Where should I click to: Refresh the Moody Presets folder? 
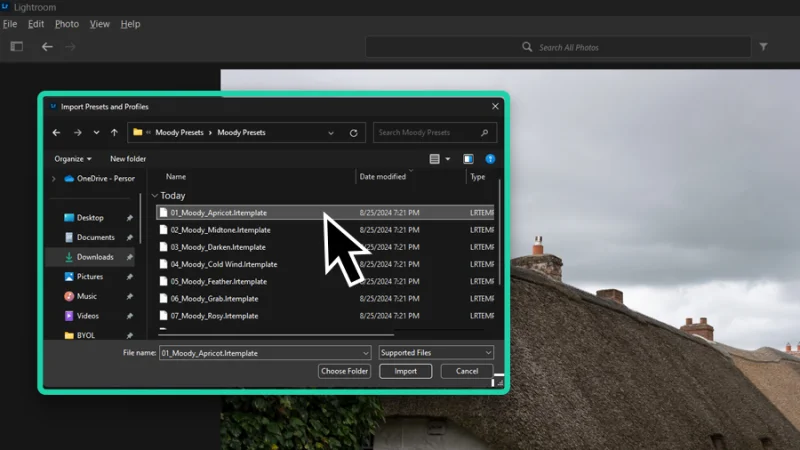354,133
